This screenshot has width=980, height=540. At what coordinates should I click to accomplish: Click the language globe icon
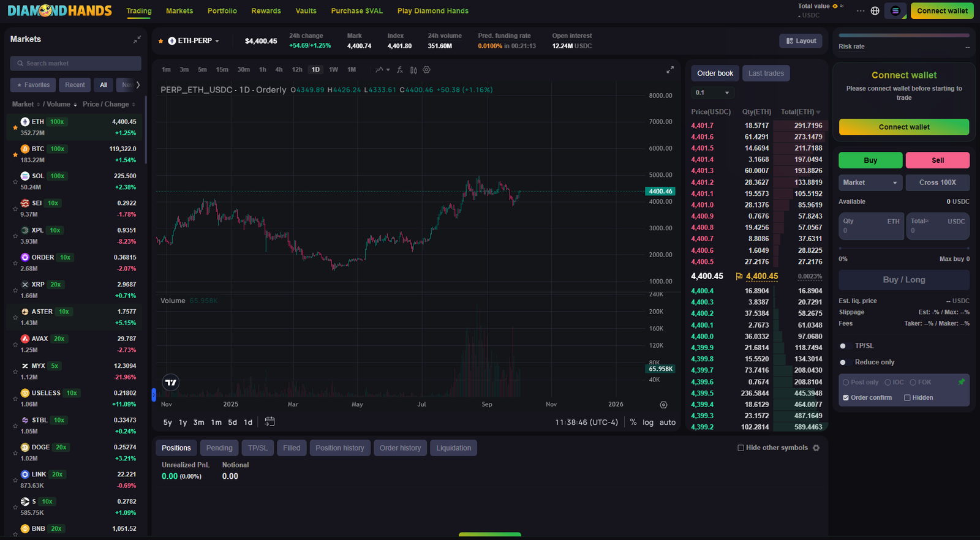pos(875,11)
